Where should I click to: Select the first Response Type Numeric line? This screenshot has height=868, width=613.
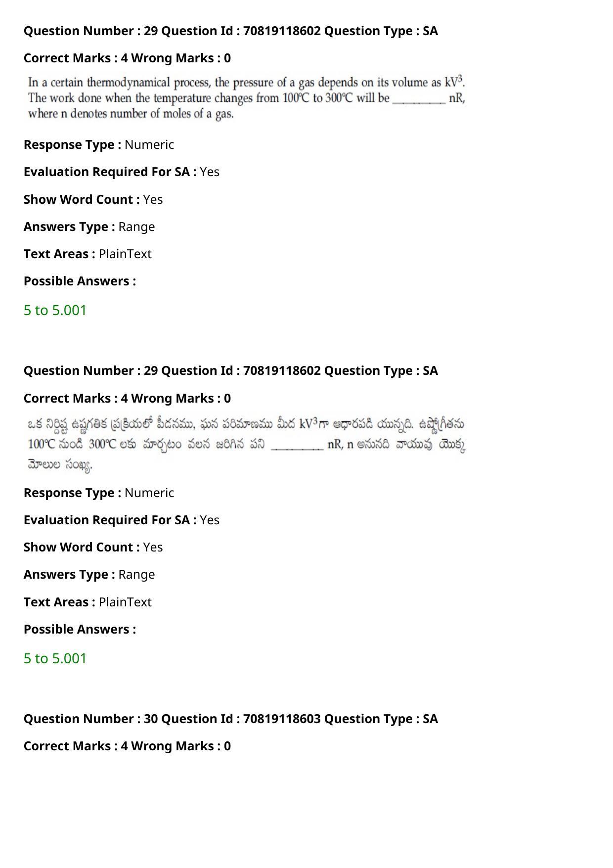tap(99, 144)
